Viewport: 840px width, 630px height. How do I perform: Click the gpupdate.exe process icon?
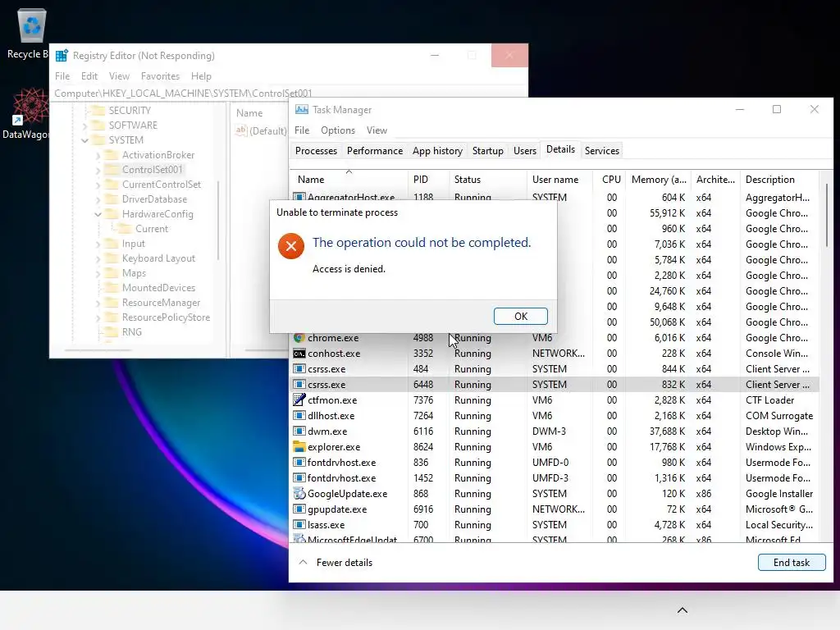(x=299, y=509)
